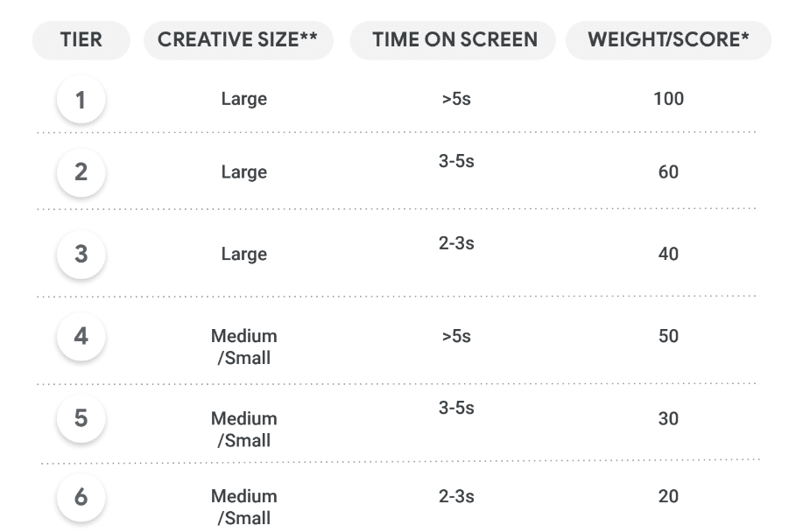Image resolution: width=810 pixels, height=532 pixels.
Task: Click the tier 6 '2-3s' time value
Action: tap(456, 497)
